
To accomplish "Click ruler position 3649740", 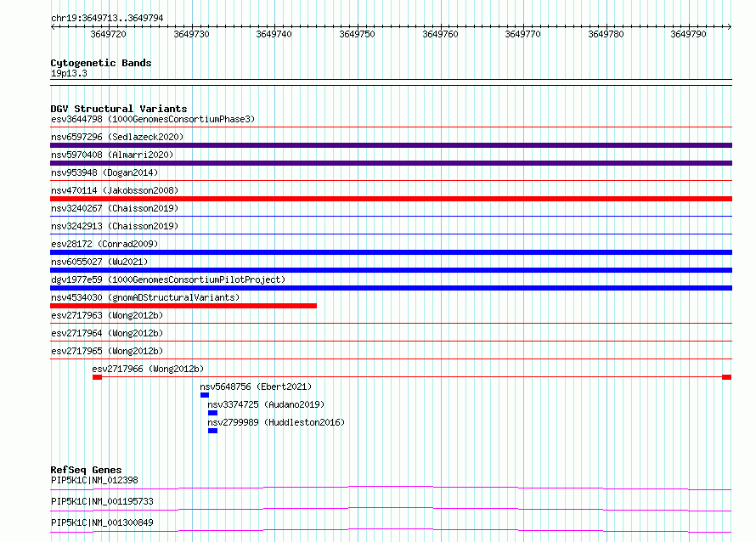I will point(274,34).
